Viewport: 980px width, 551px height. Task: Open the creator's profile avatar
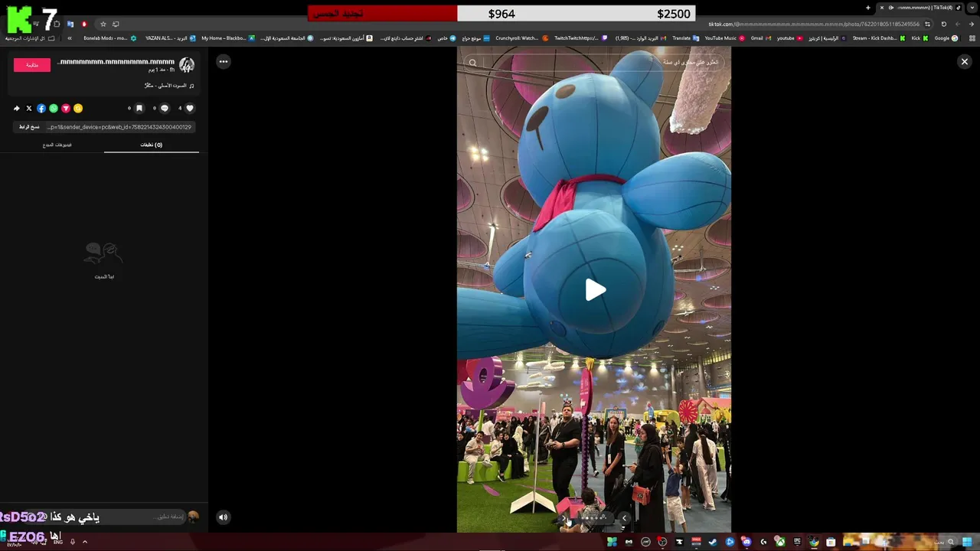(187, 65)
